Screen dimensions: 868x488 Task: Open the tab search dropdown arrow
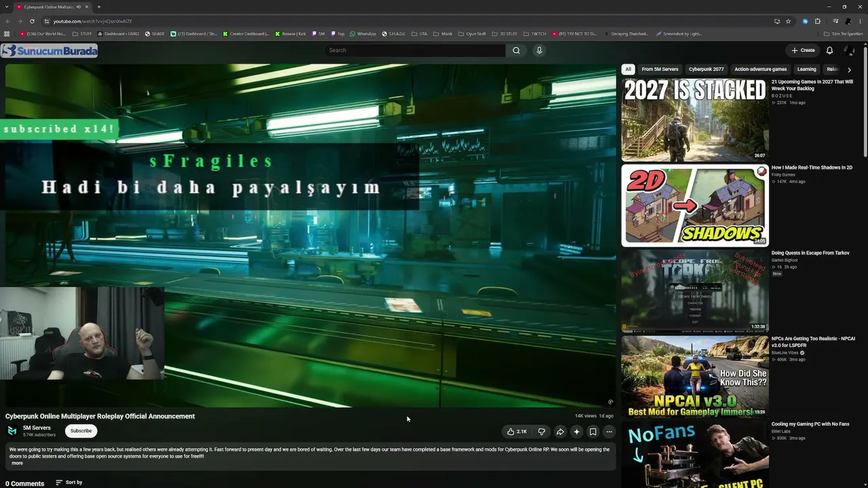7,7
